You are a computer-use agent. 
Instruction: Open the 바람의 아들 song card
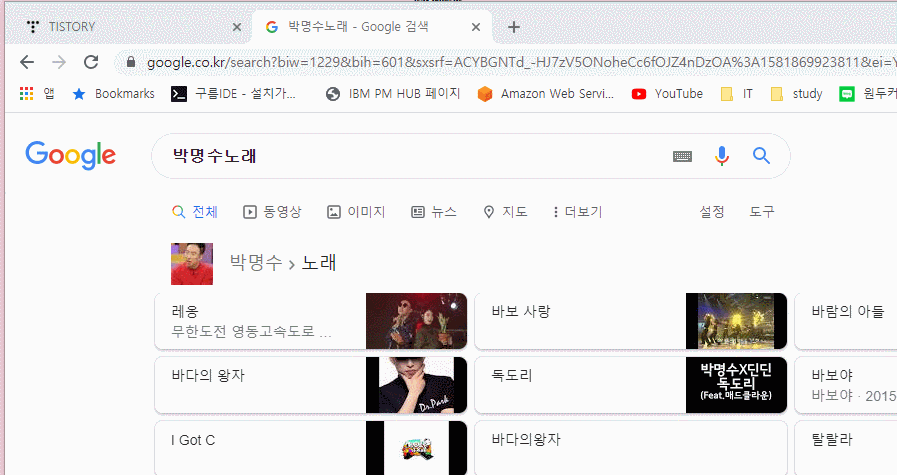(x=846, y=321)
